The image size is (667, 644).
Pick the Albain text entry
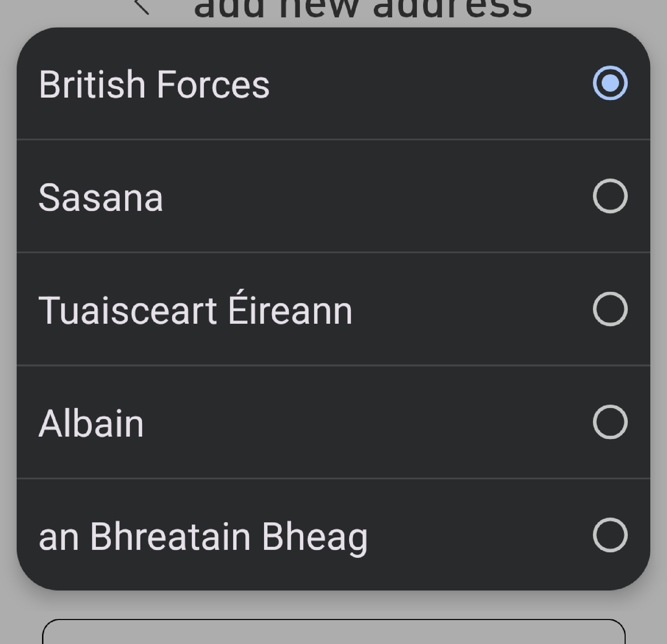click(x=91, y=423)
